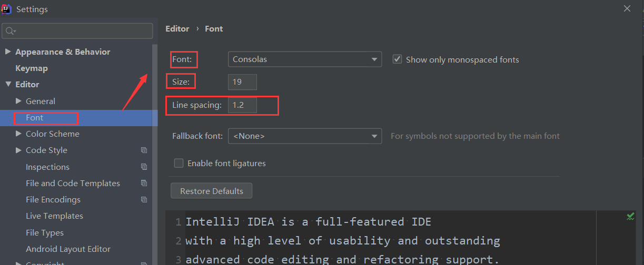This screenshot has width=644, height=265.
Task: Expand the Code Style node
Action: (x=19, y=150)
